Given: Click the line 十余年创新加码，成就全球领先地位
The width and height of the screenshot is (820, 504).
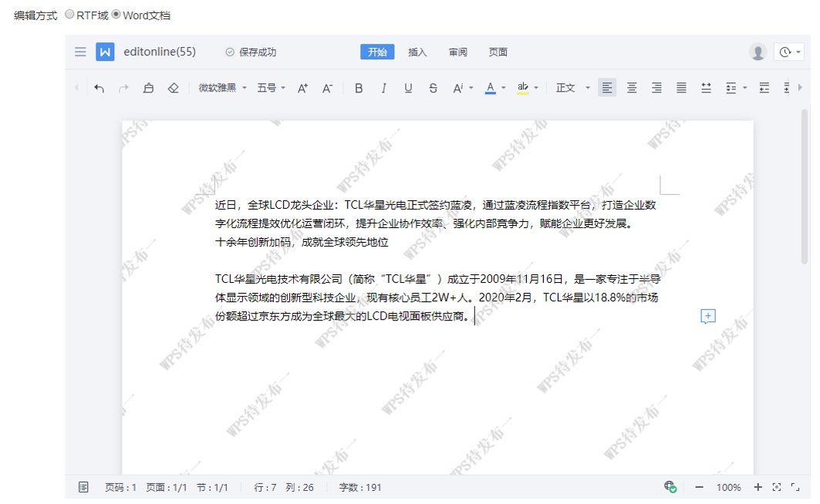Looking at the screenshot, I should [302, 242].
